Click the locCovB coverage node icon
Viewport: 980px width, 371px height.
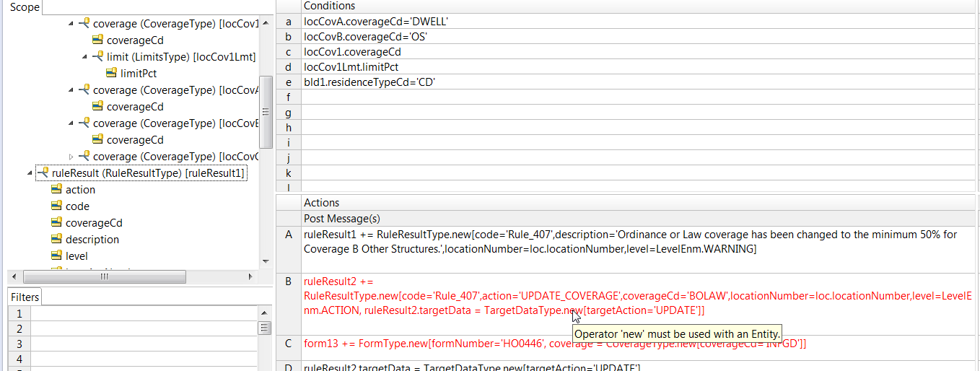coord(84,123)
